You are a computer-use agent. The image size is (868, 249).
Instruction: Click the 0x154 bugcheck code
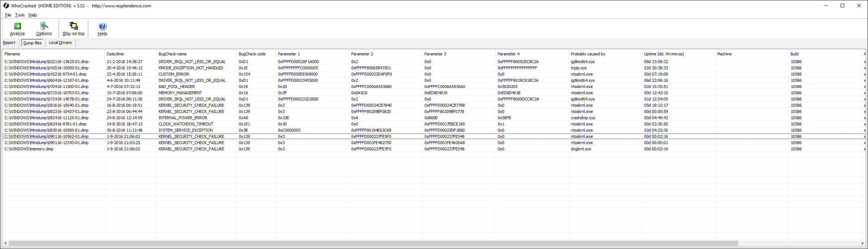245,74
